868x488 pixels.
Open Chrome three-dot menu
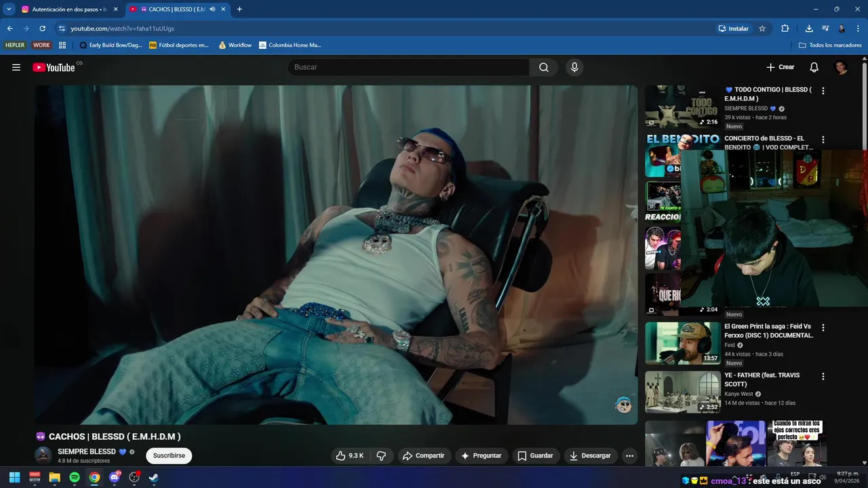[858, 28]
